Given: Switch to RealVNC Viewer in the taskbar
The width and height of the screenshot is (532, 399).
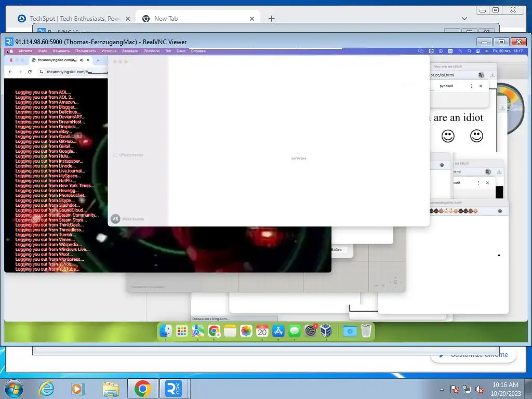Looking at the screenshot, I should pos(174,389).
